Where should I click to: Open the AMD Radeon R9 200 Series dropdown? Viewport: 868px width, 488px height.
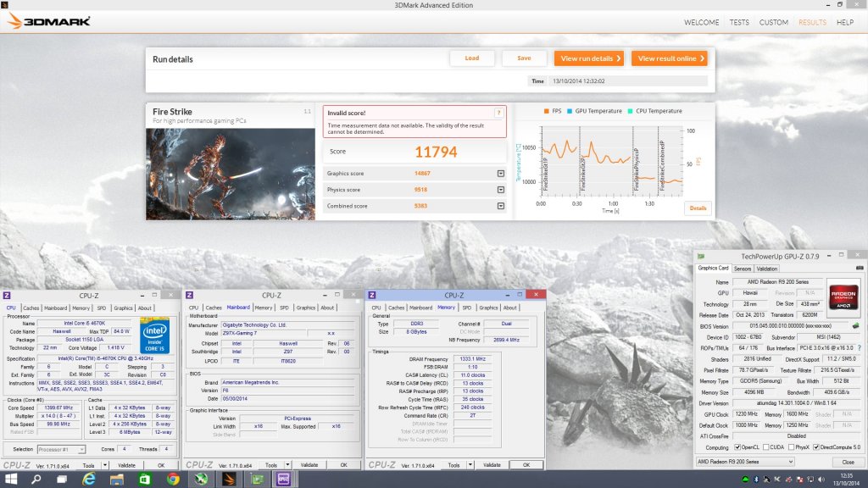745,462
